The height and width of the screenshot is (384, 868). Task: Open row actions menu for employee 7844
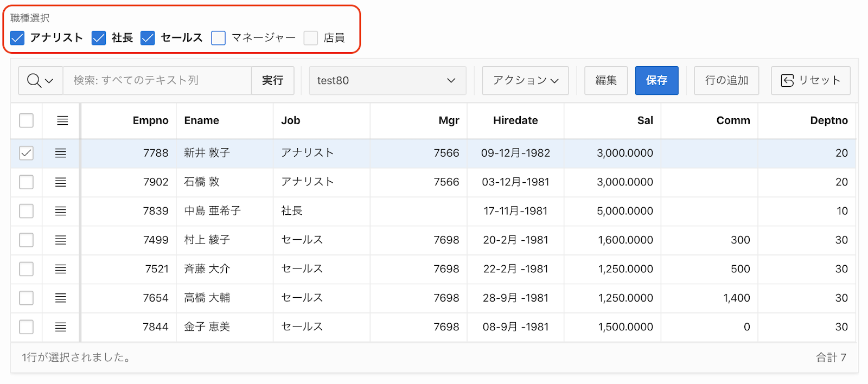click(61, 327)
